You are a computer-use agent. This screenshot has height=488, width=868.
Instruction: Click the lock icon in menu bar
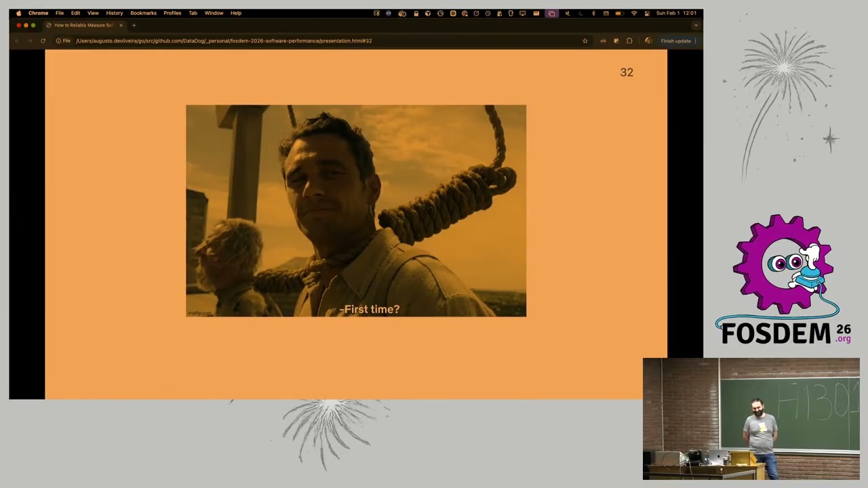click(416, 13)
